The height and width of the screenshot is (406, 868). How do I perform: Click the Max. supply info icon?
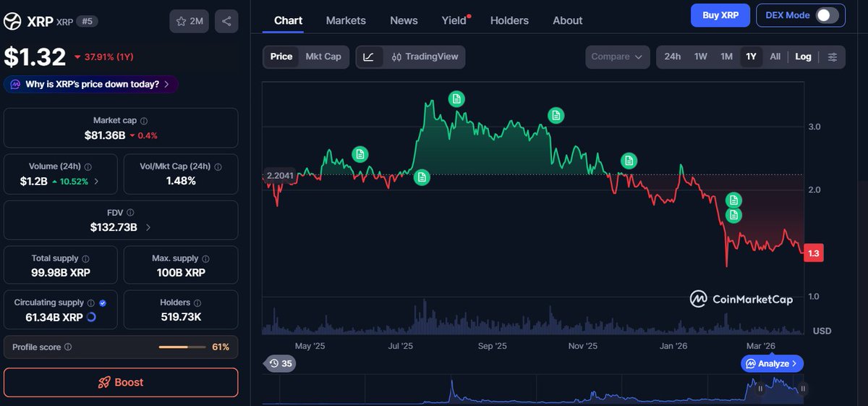pyautogui.click(x=205, y=258)
